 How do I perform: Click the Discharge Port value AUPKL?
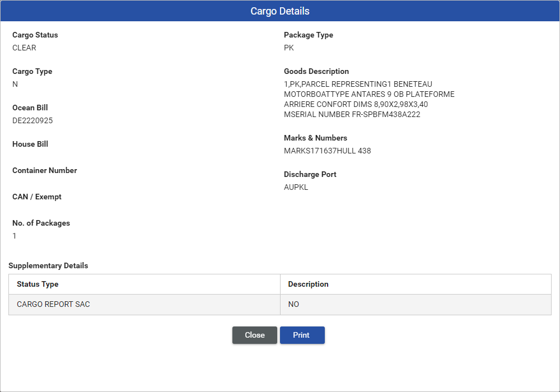tap(296, 187)
